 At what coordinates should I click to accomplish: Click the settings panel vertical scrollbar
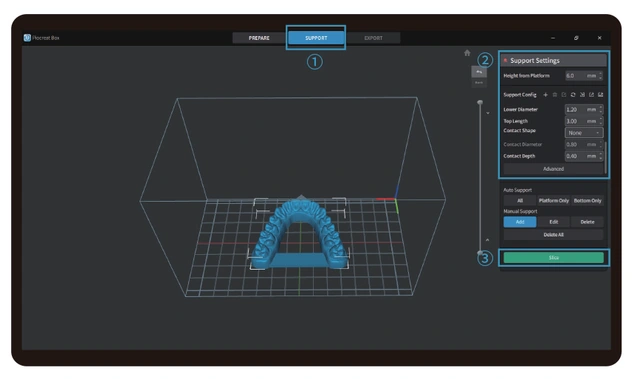(605, 157)
